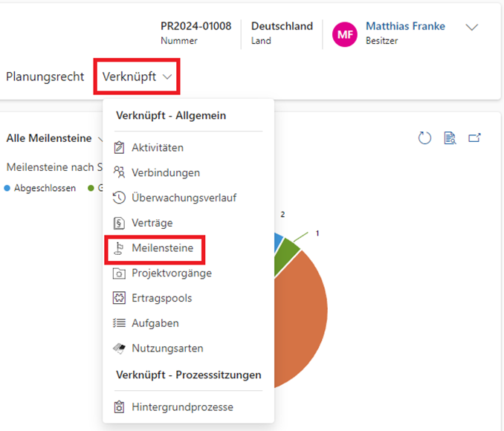
Task: Select Projektvorgänge from the menu
Action: (x=171, y=273)
